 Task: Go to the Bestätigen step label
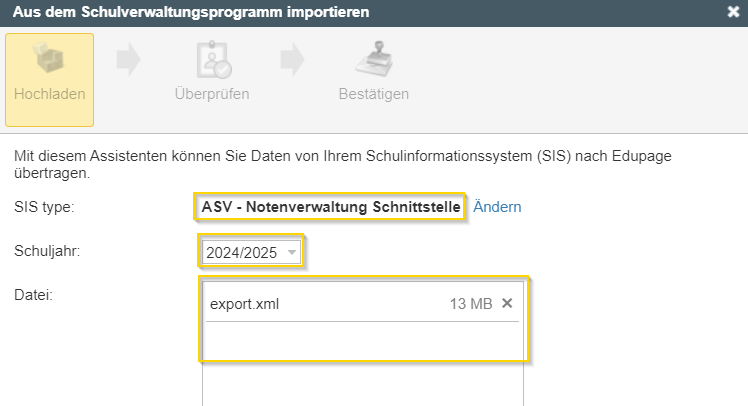(x=374, y=94)
